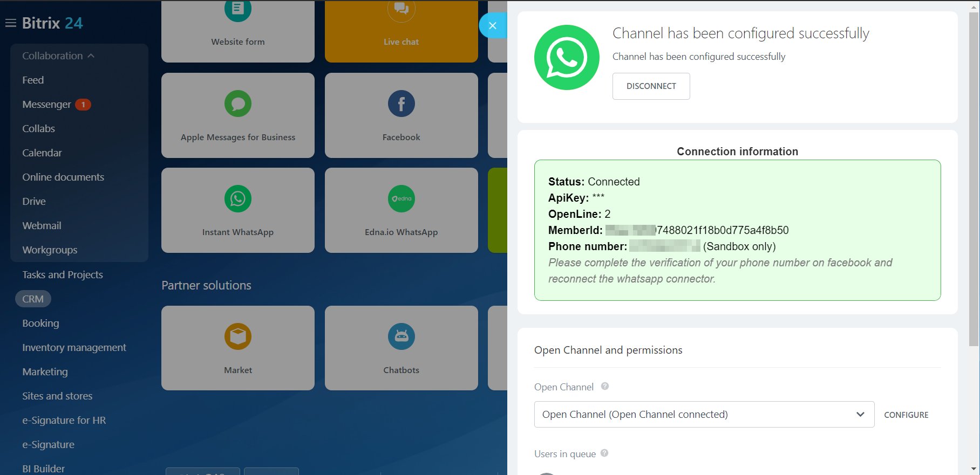Click the CONFIGURE link
Screen dimensions: 980x475
[x=906, y=415]
